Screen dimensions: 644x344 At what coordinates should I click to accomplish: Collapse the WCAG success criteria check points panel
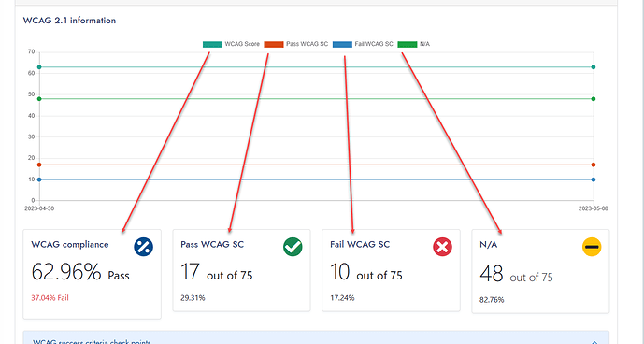pos(594,342)
